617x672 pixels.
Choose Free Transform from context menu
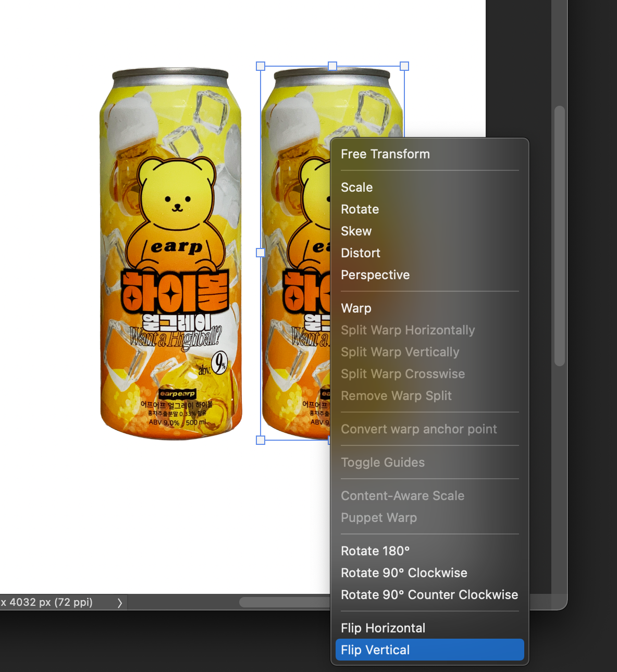[429, 154]
